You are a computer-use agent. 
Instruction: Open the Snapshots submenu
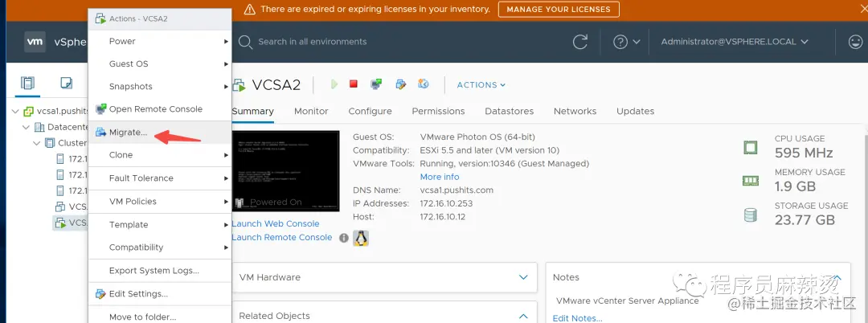pos(160,86)
